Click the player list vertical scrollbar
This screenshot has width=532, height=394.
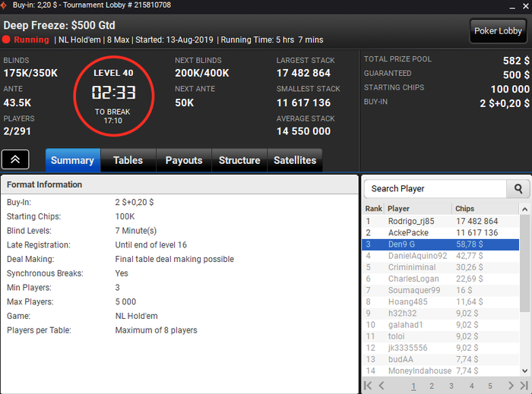tap(524, 263)
